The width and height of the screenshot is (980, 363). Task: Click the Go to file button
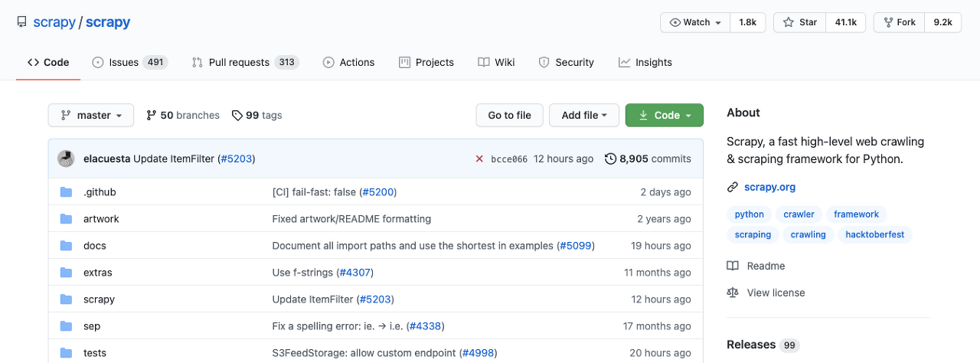509,115
